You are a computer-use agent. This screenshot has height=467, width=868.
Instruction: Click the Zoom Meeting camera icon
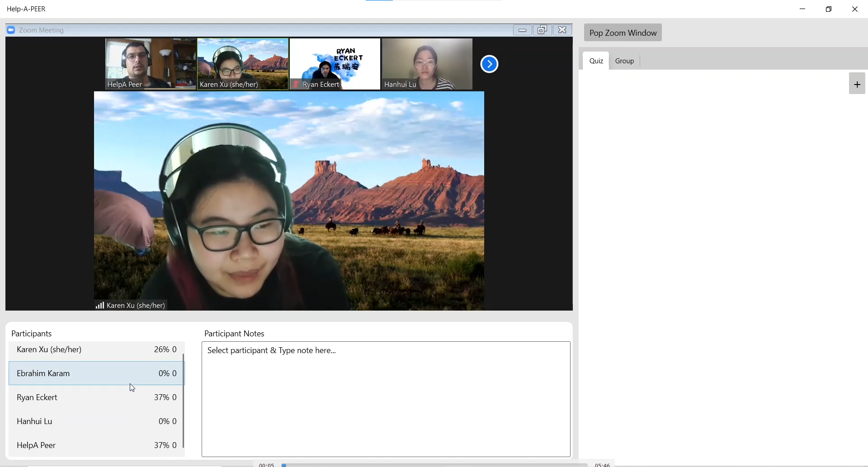(11, 30)
